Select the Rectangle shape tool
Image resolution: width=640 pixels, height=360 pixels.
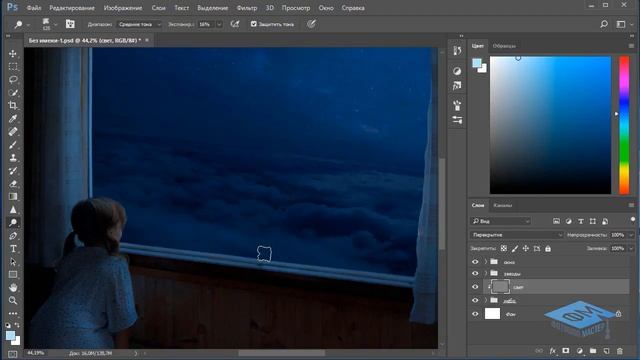pyautogui.click(x=13, y=275)
